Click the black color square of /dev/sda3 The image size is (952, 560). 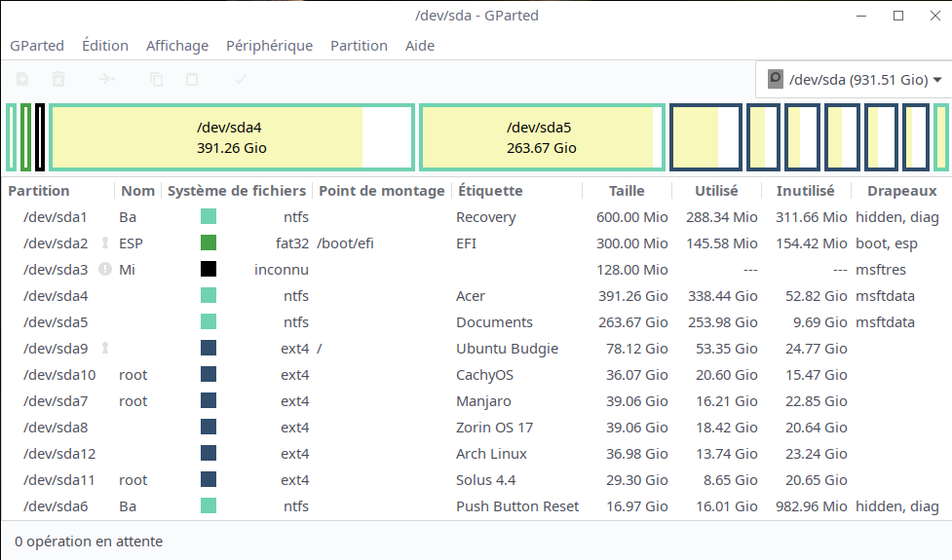(209, 270)
